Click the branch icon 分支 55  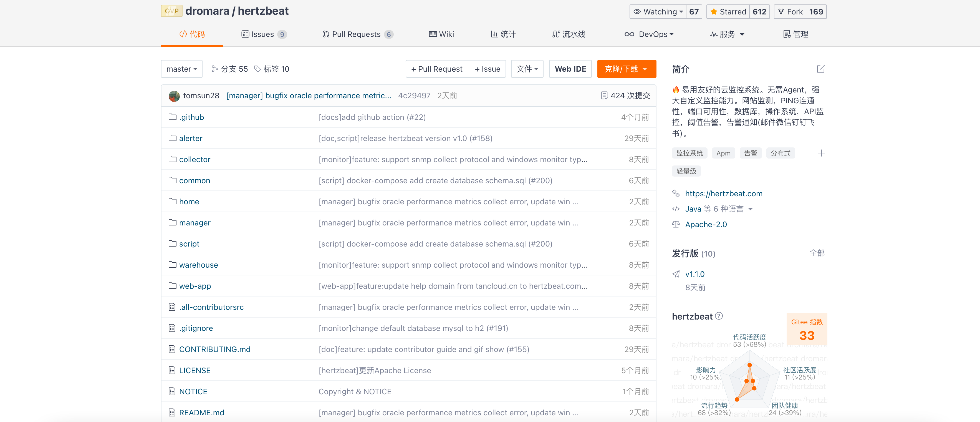pyautogui.click(x=214, y=69)
